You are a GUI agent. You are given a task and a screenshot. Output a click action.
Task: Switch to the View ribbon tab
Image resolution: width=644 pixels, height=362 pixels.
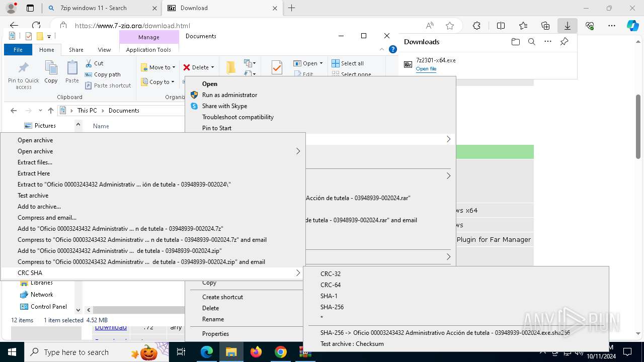[104, 50]
